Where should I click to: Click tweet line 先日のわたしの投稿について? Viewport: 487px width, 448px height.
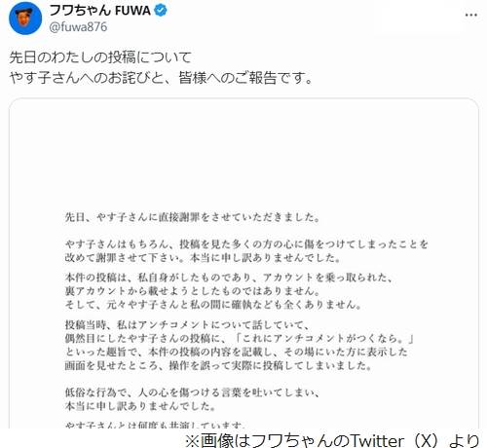point(100,57)
